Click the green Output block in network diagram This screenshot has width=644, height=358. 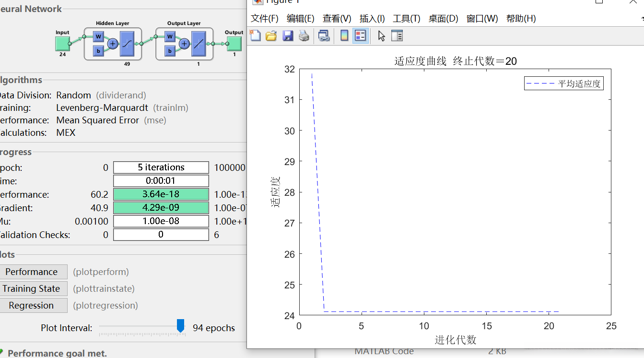pyautogui.click(x=234, y=44)
